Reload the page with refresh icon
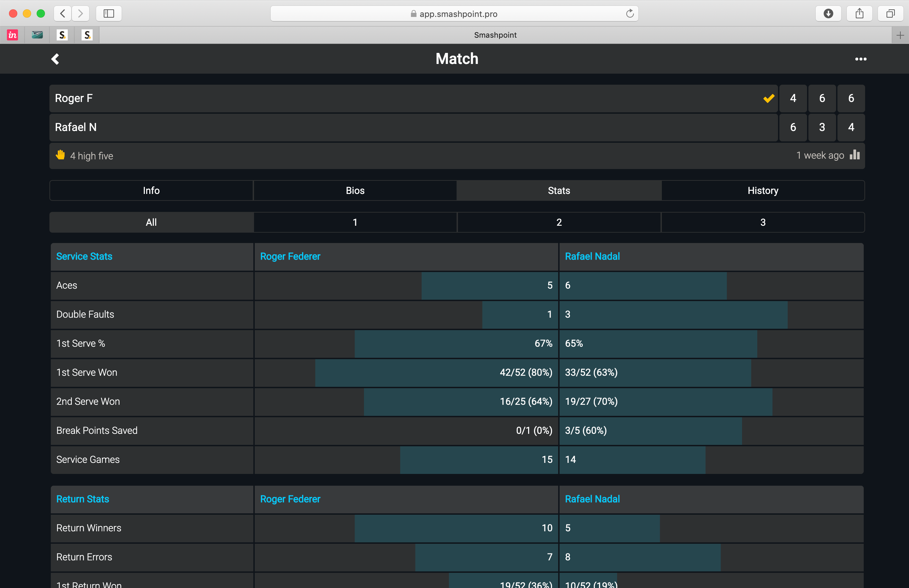The width and height of the screenshot is (909, 588). click(x=630, y=14)
